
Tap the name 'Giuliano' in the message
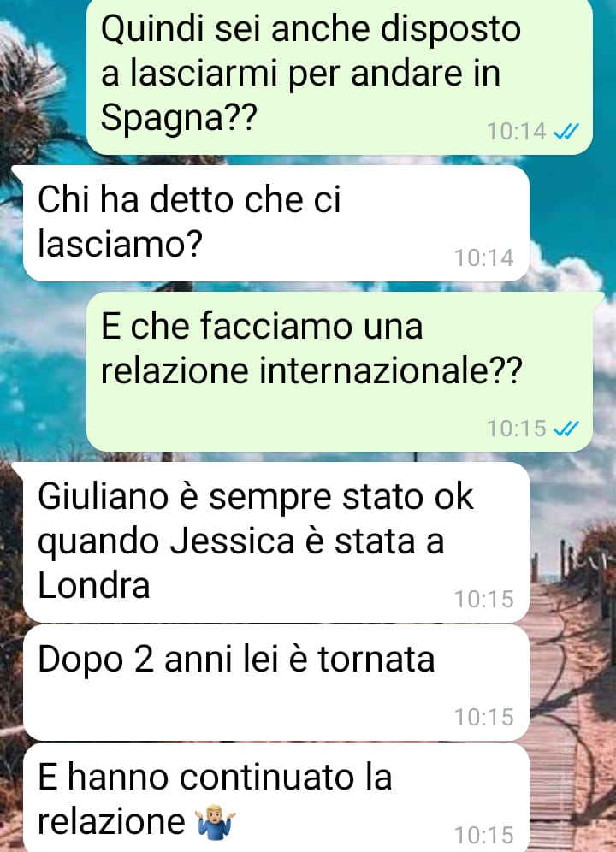click(x=103, y=497)
